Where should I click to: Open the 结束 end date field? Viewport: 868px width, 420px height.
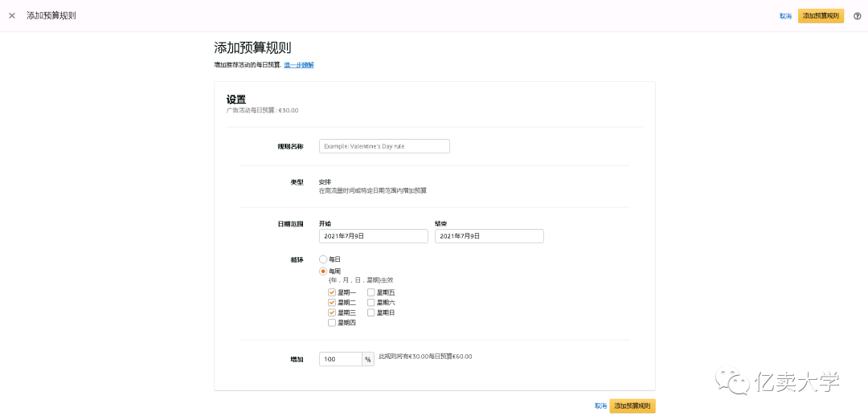point(489,236)
